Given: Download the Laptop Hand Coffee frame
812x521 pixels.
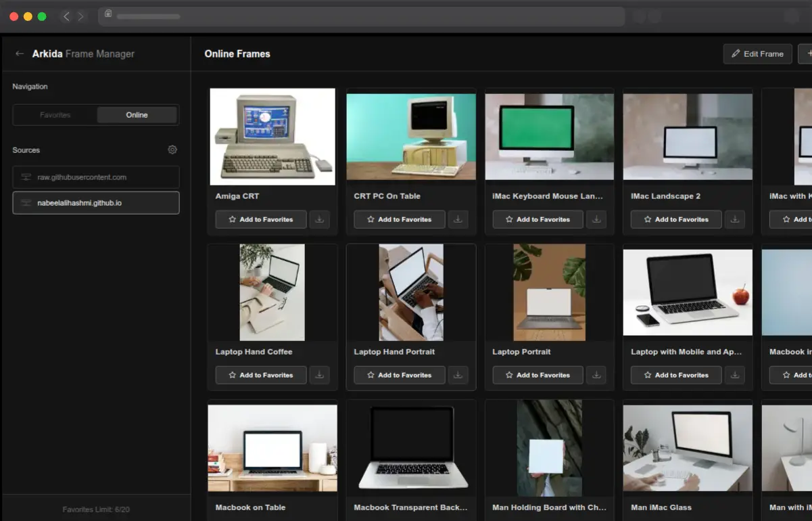Looking at the screenshot, I should coord(320,375).
